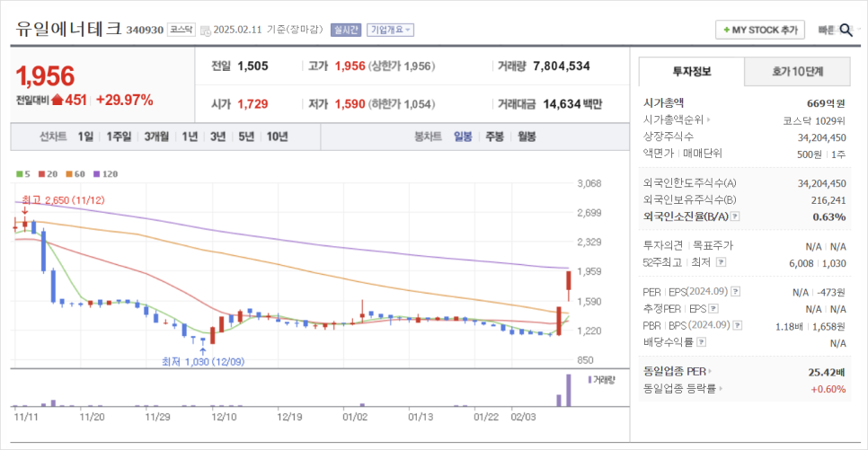Click the 0.63% foreign ownership ratio
The image size is (868, 450).
pyautogui.click(x=829, y=217)
